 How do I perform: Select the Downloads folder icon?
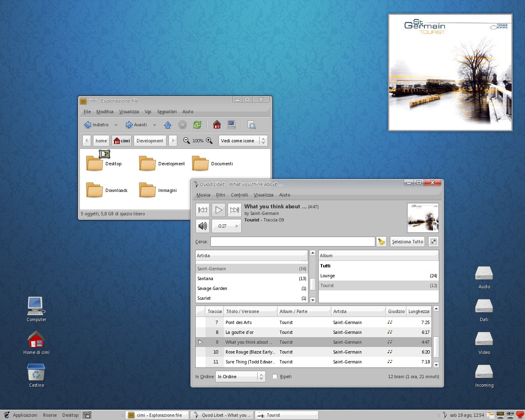click(94, 190)
